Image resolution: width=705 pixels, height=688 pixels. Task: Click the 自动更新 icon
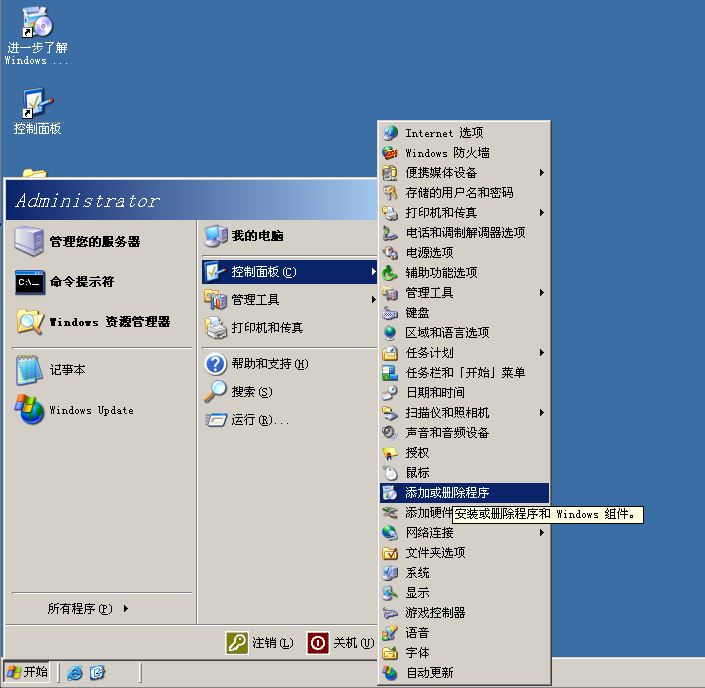pyautogui.click(x=390, y=673)
